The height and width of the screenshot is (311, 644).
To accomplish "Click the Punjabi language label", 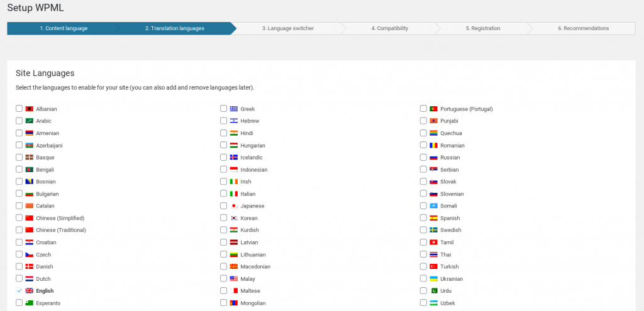I will click(449, 121).
